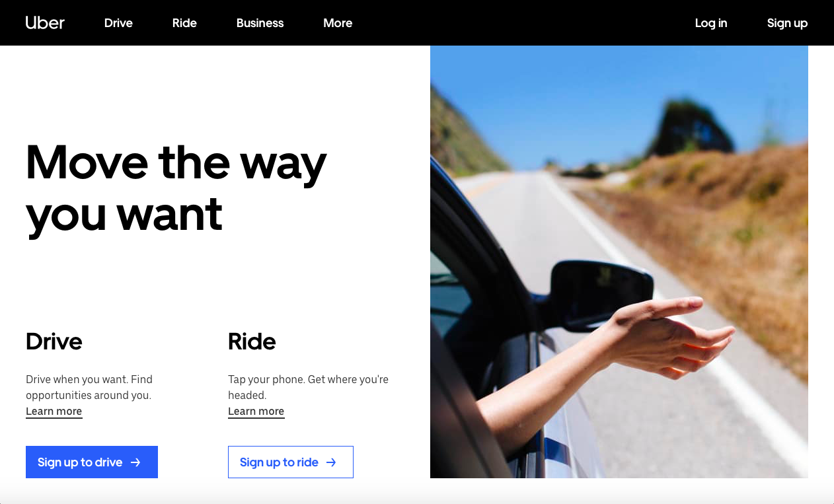
Task: Open Learn more under Ride section
Action: pyautogui.click(x=256, y=411)
